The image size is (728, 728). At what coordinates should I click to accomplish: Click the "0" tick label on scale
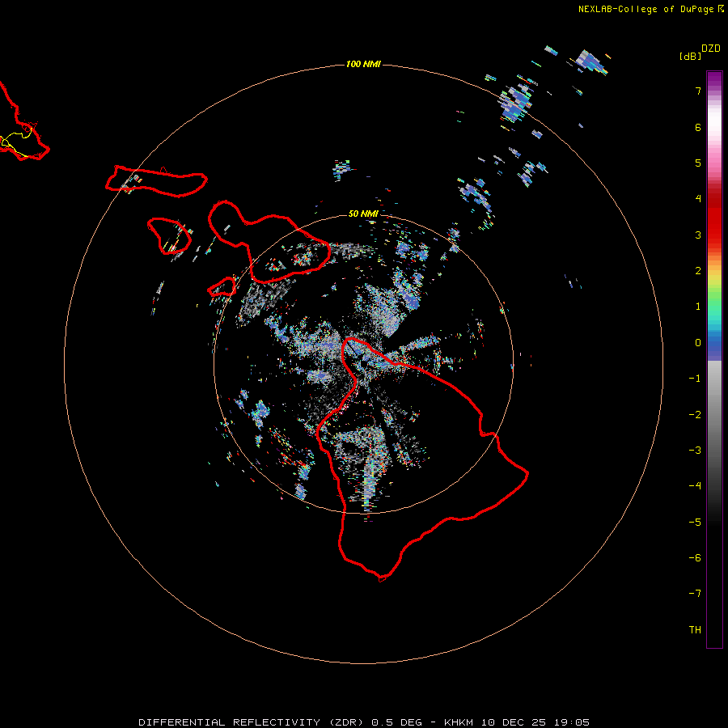coord(698,343)
